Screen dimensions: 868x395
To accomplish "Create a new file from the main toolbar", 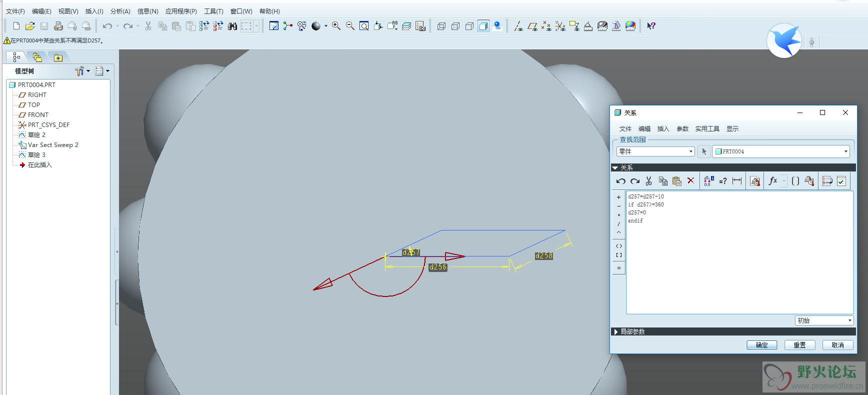I will click(16, 26).
